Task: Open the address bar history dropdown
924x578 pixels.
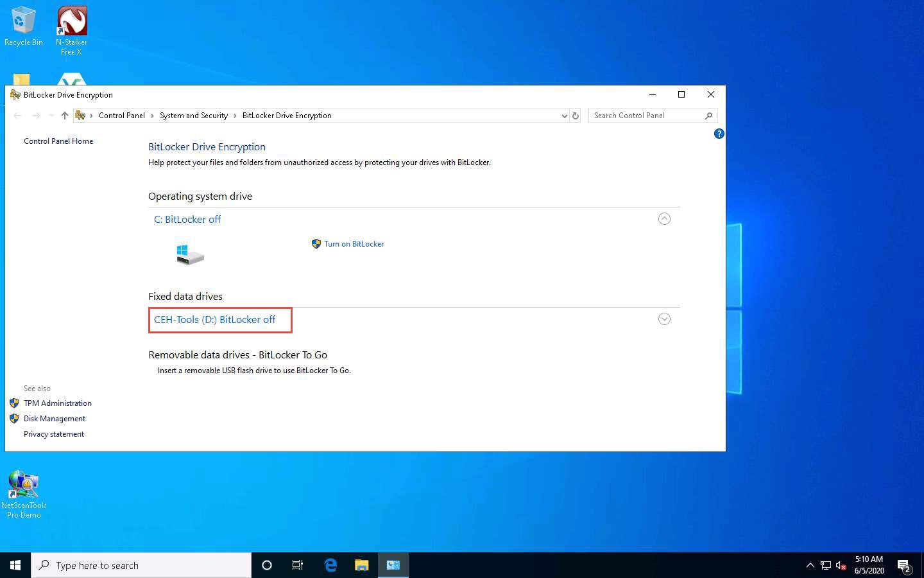Action: (x=564, y=116)
